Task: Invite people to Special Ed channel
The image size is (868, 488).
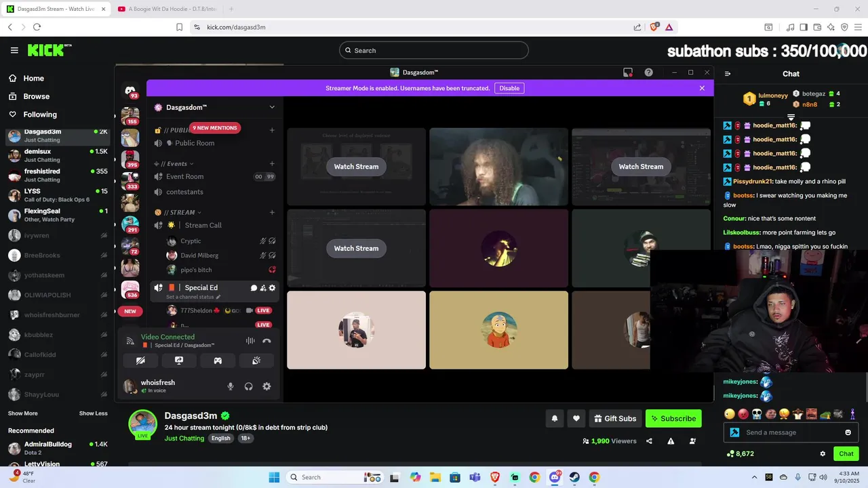Action: pos(263,288)
